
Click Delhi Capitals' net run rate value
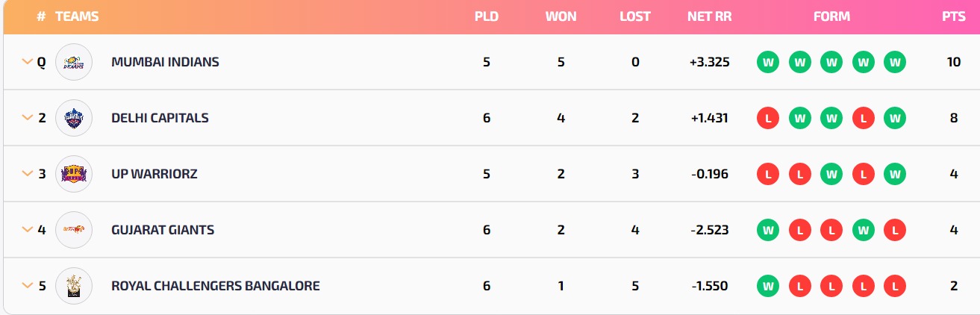click(x=709, y=118)
